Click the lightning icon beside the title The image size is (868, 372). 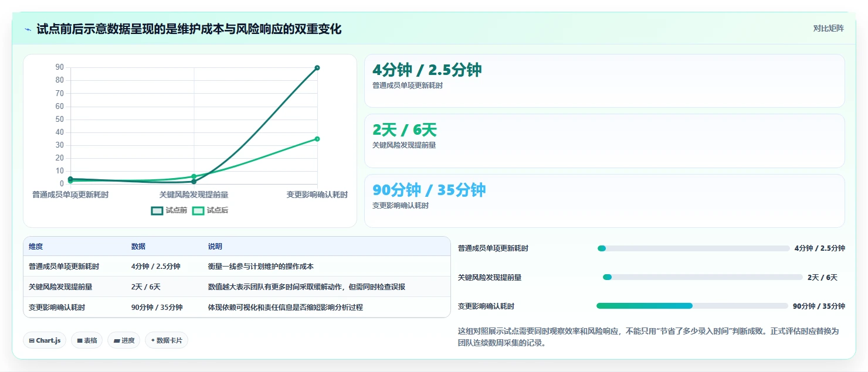(x=28, y=29)
